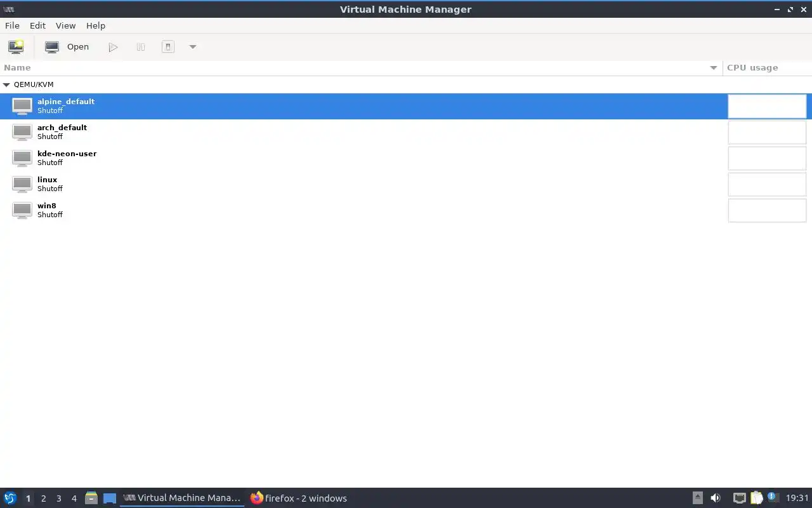Switch to workspace 4
This screenshot has width=812, height=508.
click(74, 498)
